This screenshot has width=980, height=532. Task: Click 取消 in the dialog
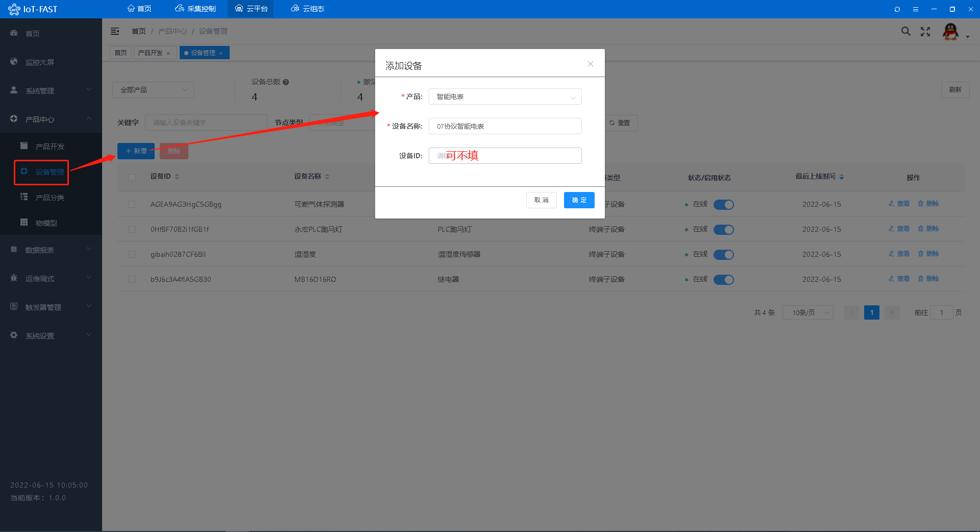[x=542, y=200]
